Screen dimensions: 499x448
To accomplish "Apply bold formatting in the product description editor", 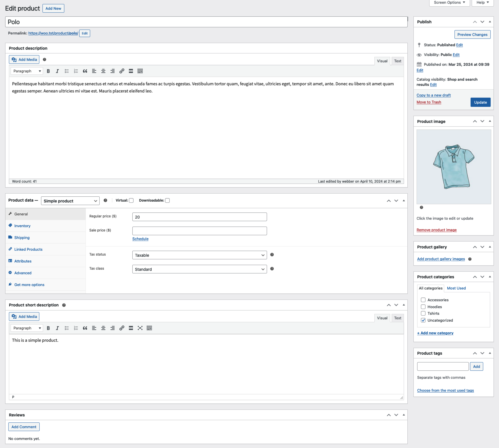I will pos(48,71).
